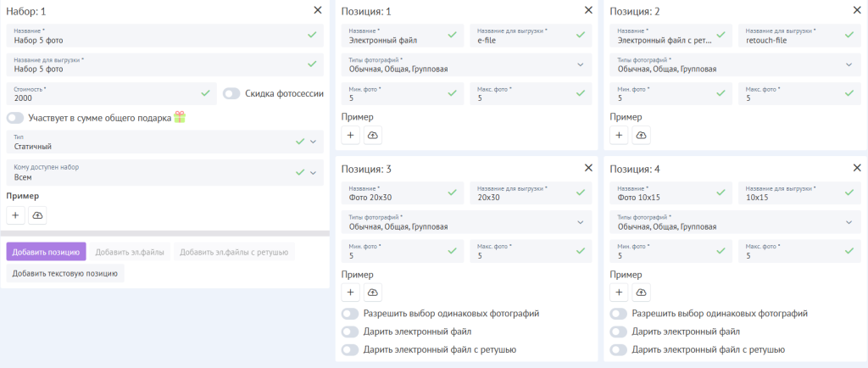Click the plus icon under Набор Пример

[x=16, y=215]
